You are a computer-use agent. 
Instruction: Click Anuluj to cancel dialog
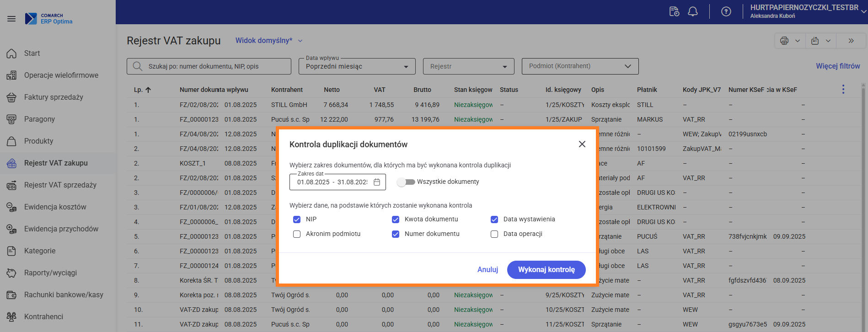pos(488,270)
